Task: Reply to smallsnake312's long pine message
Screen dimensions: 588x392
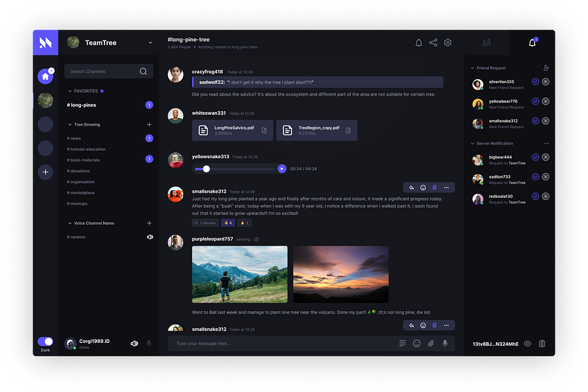Action: tap(412, 188)
